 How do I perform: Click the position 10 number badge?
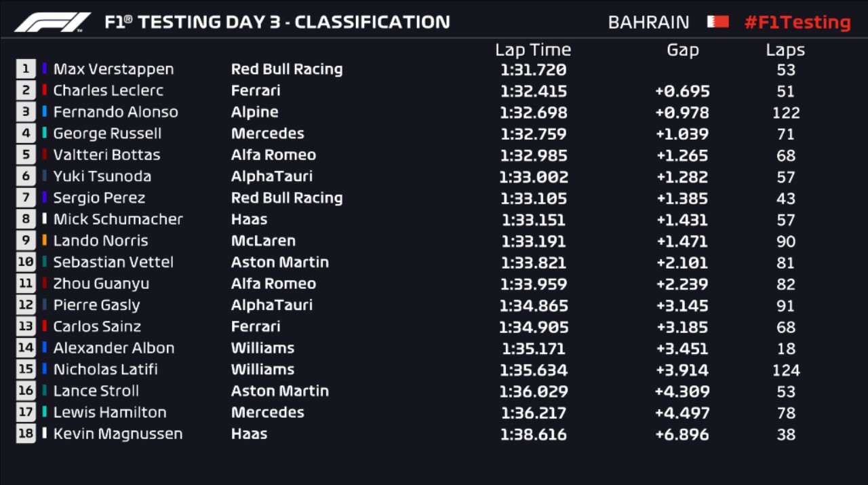[x=26, y=262]
